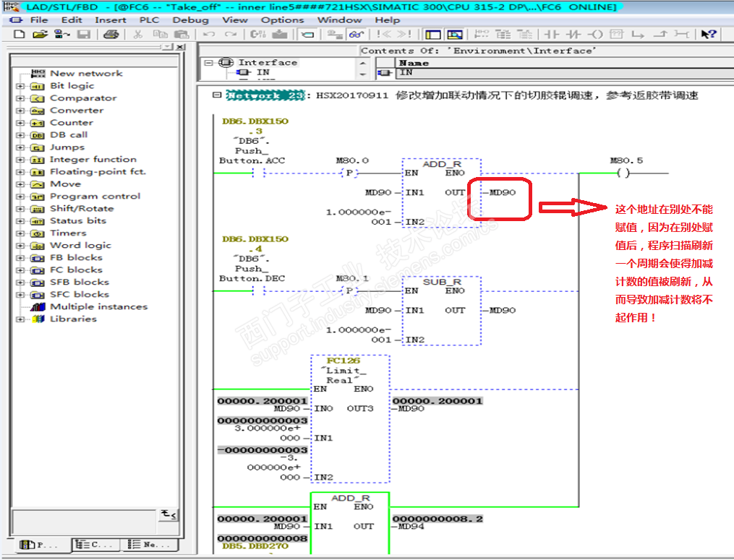Toggle the Overviews pane button
The image size is (734, 560).
[x=433, y=34]
